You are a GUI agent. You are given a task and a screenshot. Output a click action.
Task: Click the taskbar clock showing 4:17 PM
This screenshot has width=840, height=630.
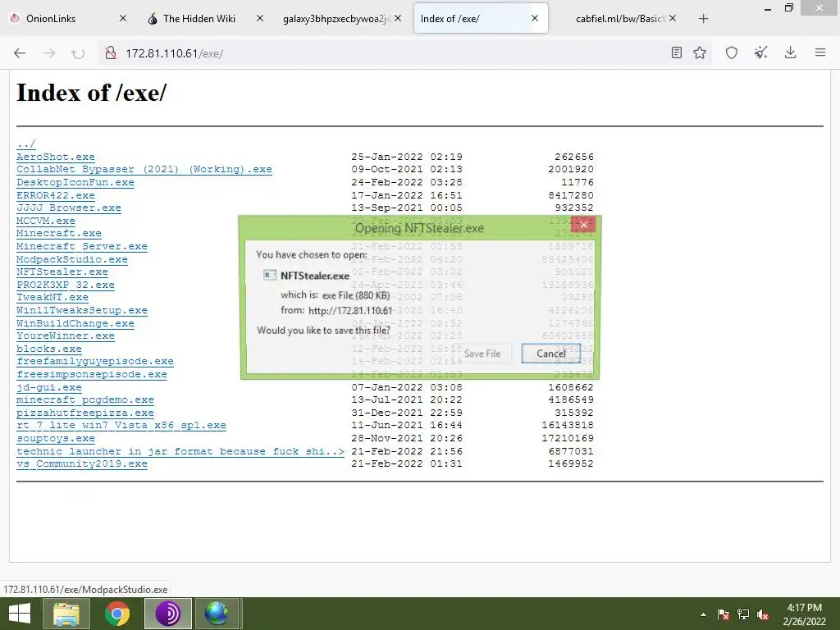804,614
